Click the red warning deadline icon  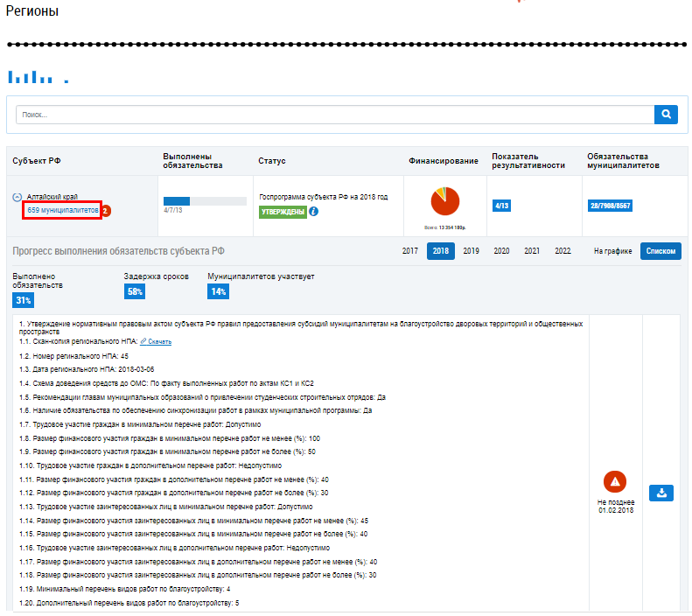(x=614, y=482)
